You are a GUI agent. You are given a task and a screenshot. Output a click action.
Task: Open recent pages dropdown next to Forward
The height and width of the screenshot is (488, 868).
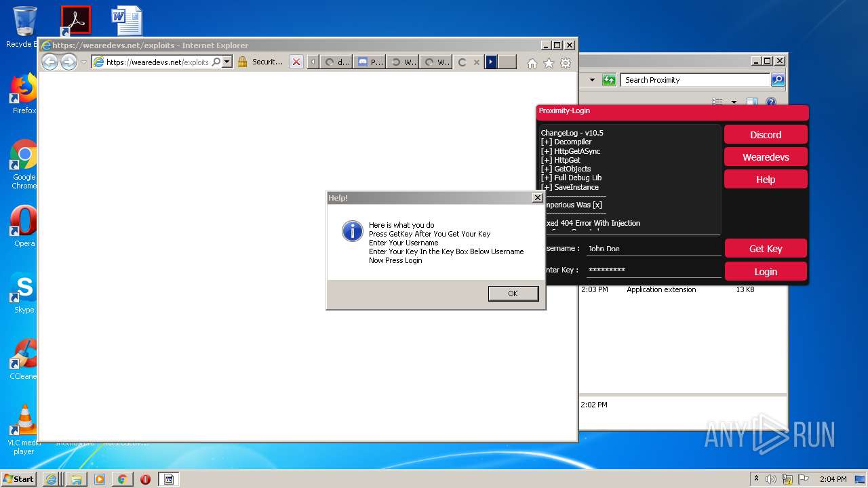point(84,62)
